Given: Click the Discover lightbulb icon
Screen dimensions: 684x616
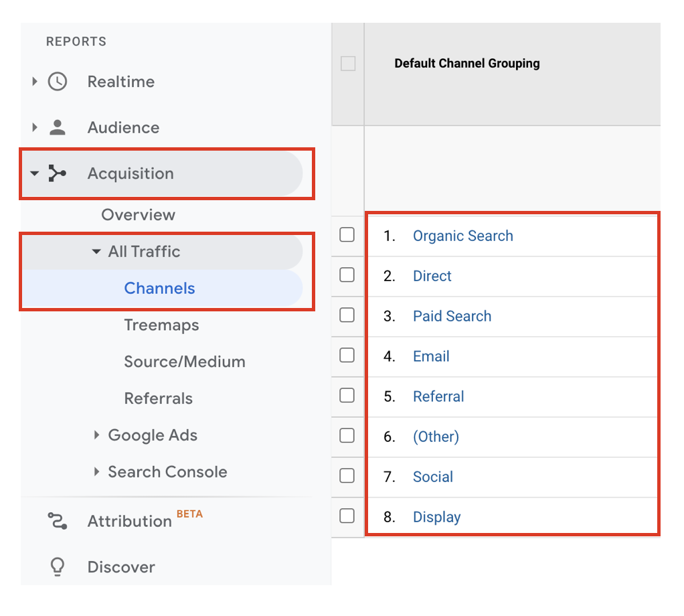Looking at the screenshot, I should click(57, 566).
